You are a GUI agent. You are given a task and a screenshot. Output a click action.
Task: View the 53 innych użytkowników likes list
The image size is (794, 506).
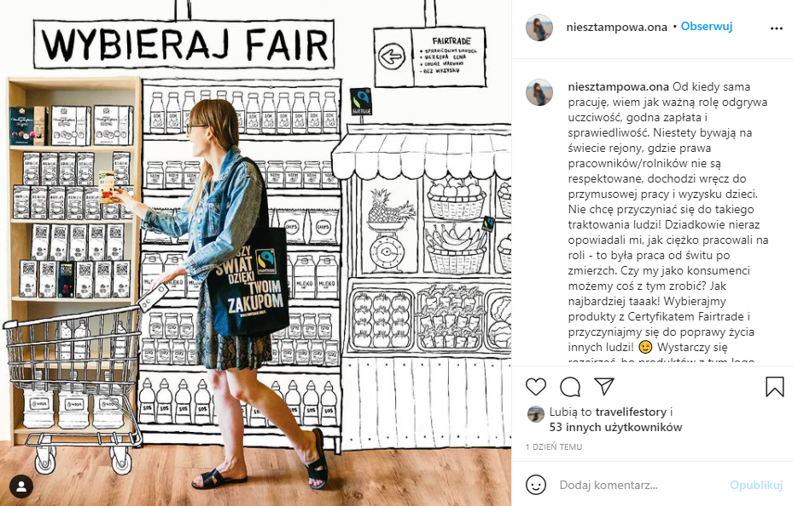click(616, 427)
